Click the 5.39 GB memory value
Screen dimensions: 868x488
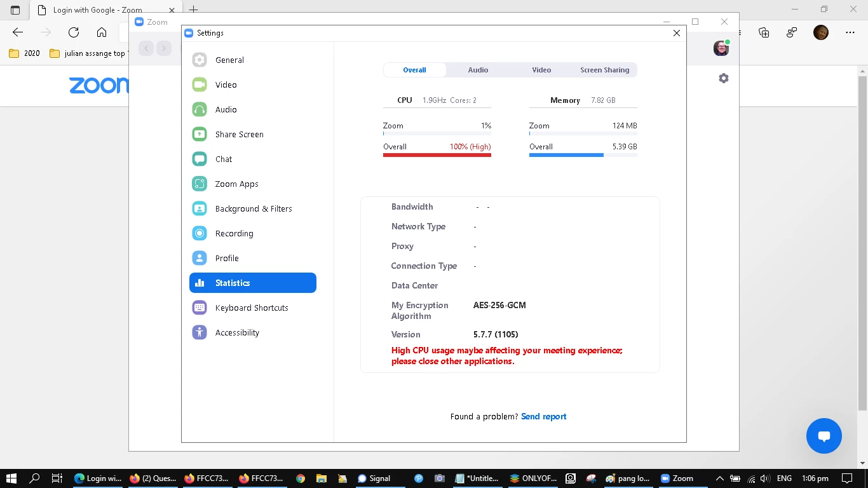click(x=625, y=146)
